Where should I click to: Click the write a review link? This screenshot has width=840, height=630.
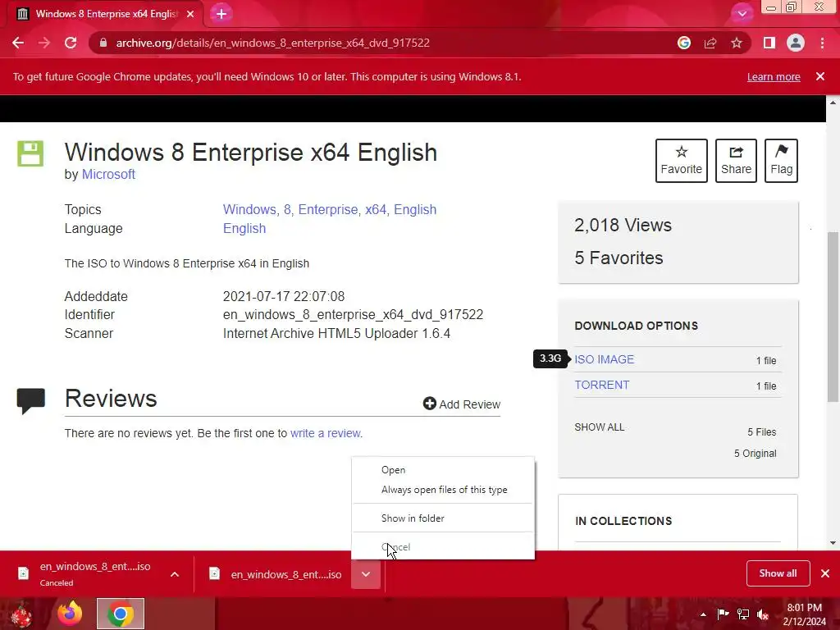(x=325, y=433)
